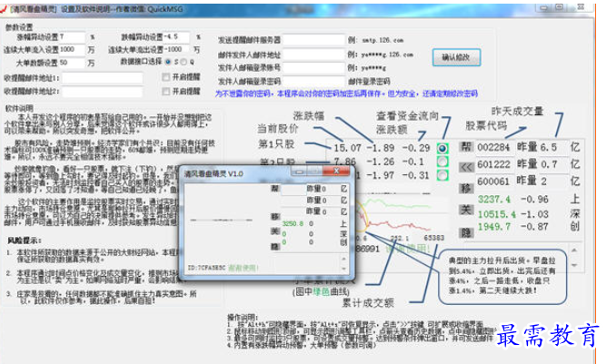Image resolution: width=607 pixels, height=364 pixels.
Task: Click stock code 601222 in the illustration
Action: click(x=493, y=164)
